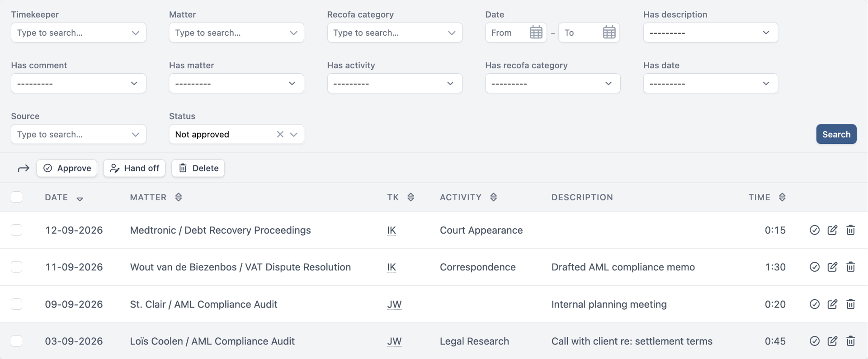Viewport: 868px width, 359px height.
Task: Tick the select-all checkbox in the table header
Action: click(x=17, y=197)
